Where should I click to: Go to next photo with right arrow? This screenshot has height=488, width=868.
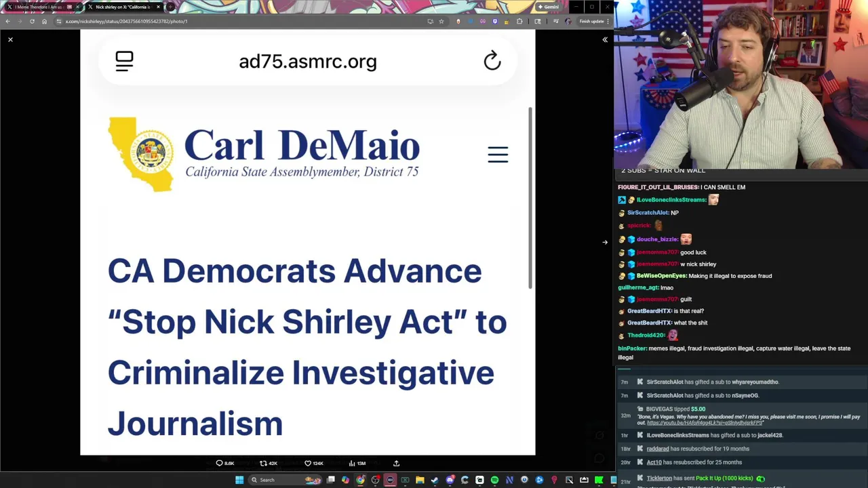pos(605,242)
